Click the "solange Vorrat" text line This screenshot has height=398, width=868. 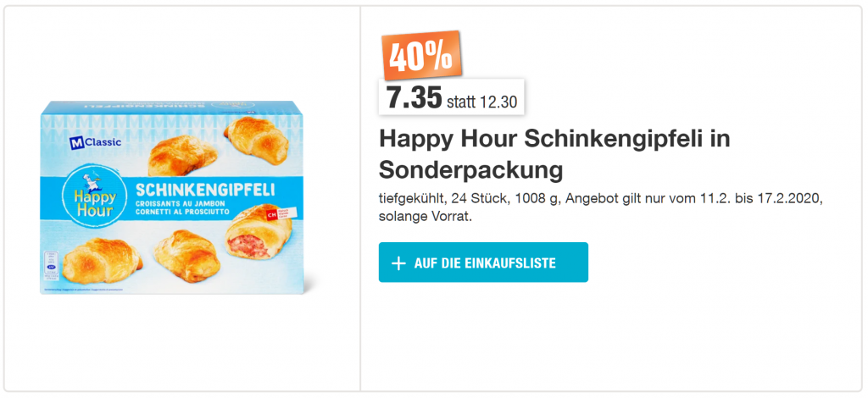point(424,216)
